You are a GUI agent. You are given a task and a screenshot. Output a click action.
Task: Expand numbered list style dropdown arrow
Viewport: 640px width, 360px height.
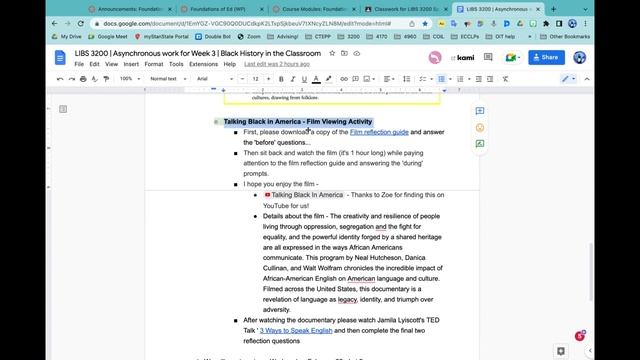pyautogui.click(x=469, y=79)
